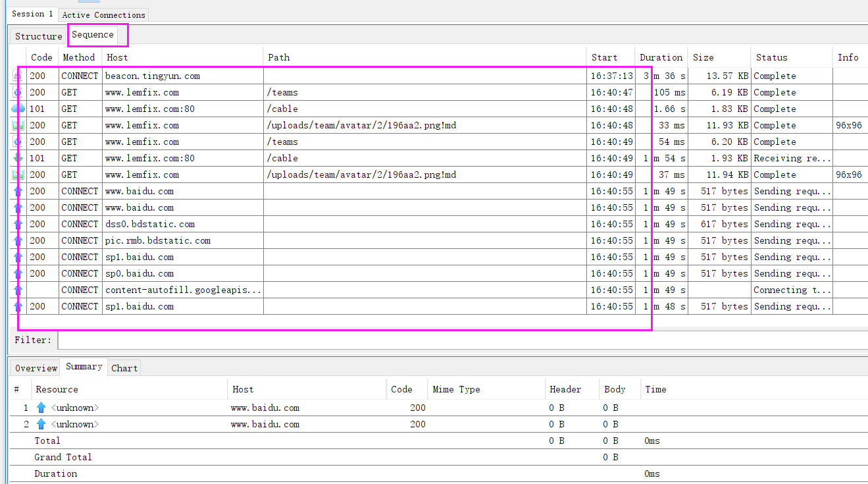Click the blue arrow icon in Summary row 2
The width and height of the screenshot is (868, 484).
pyautogui.click(x=41, y=424)
